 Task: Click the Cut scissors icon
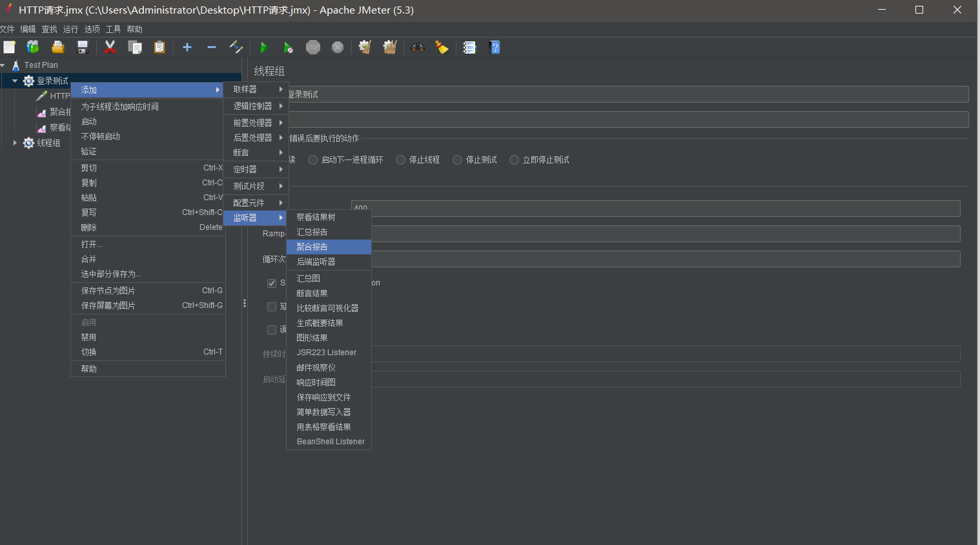pyautogui.click(x=110, y=47)
